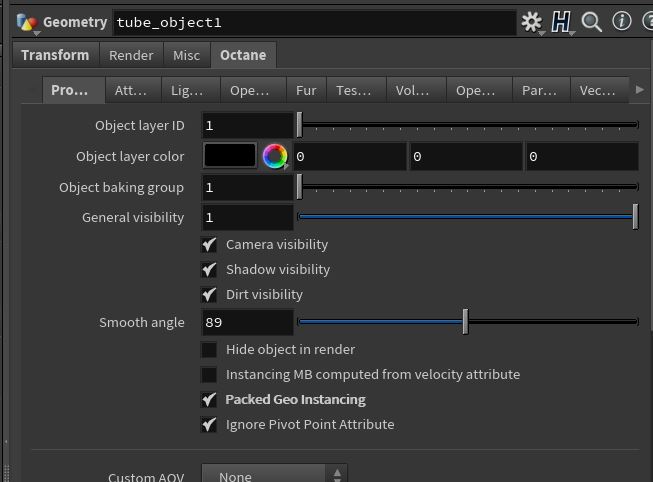
Task: Open the gear parameter settings menu
Action: point(531,22)
